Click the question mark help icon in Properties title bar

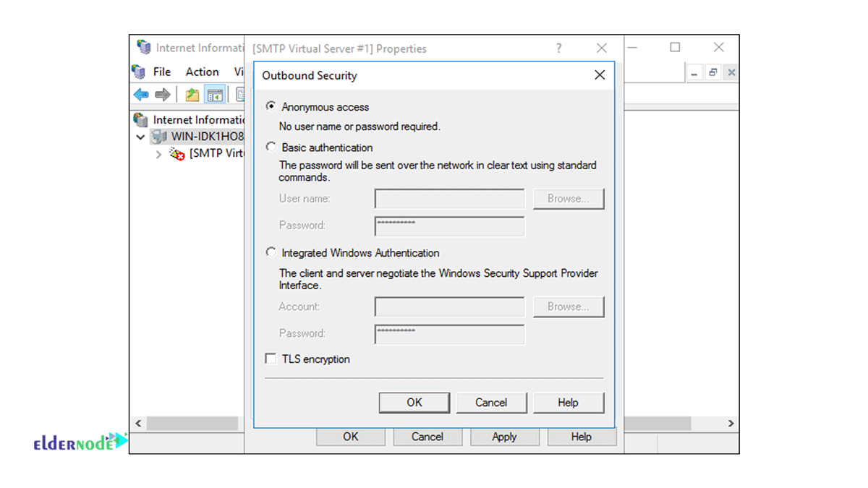(x=558, y=48)
